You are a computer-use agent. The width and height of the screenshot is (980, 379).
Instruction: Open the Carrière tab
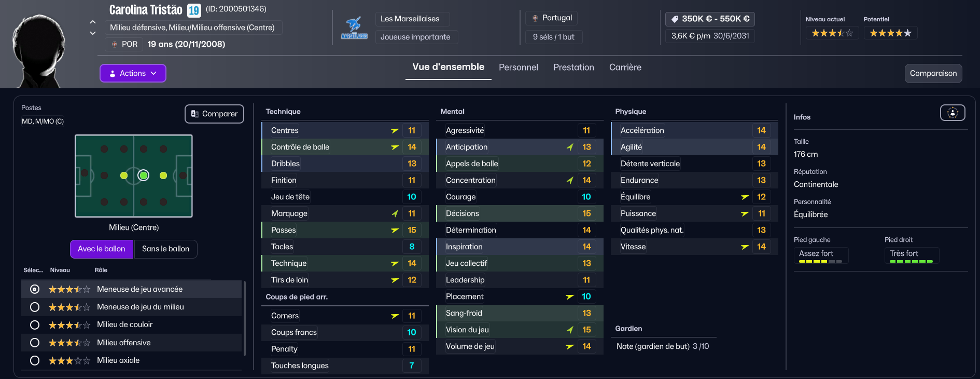625,67
